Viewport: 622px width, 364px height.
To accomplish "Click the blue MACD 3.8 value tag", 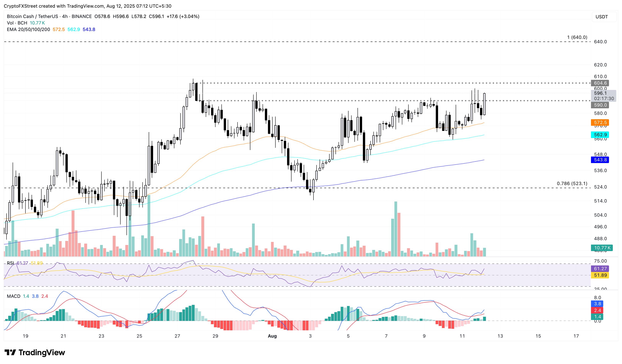I will point(597,304).
